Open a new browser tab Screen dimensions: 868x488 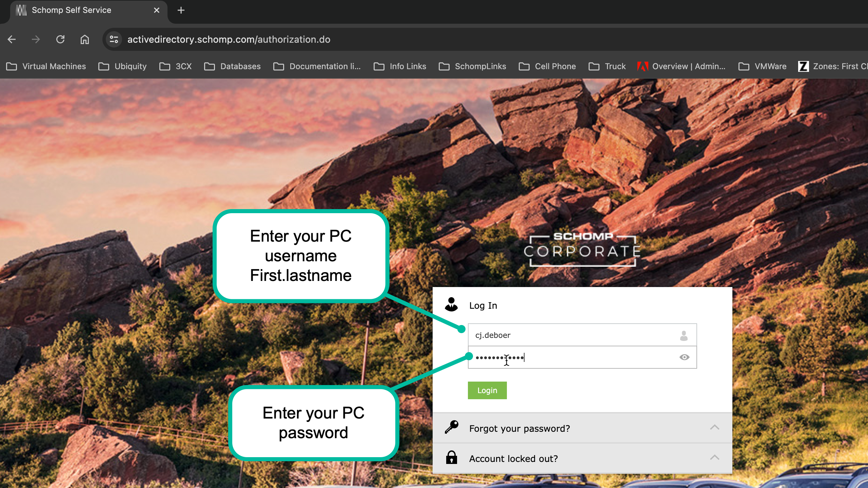tap(181, 10)
